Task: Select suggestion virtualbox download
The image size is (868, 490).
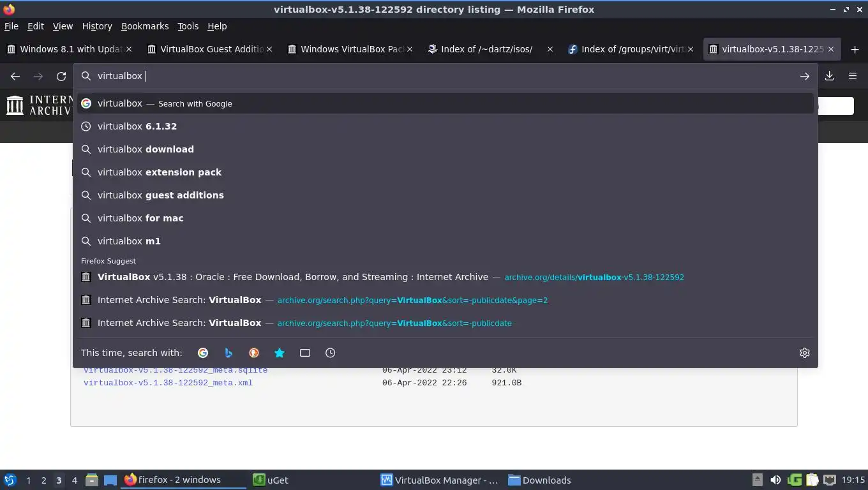Action: coord(445,149)
